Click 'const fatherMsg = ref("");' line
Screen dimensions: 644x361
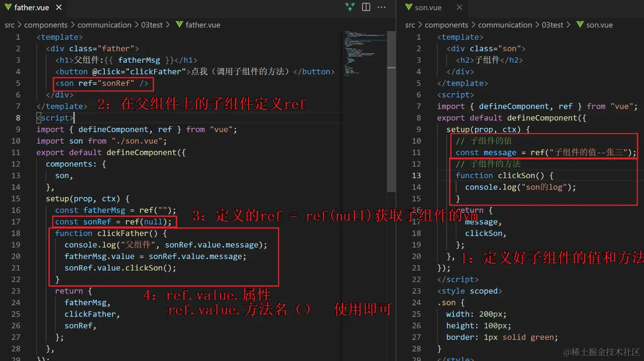[x=116, y=210]
